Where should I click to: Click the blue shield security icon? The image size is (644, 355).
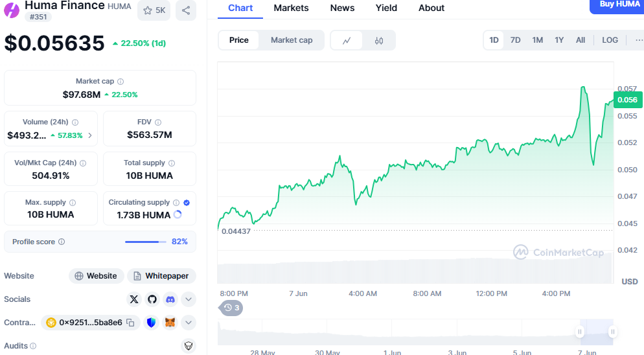152,323
